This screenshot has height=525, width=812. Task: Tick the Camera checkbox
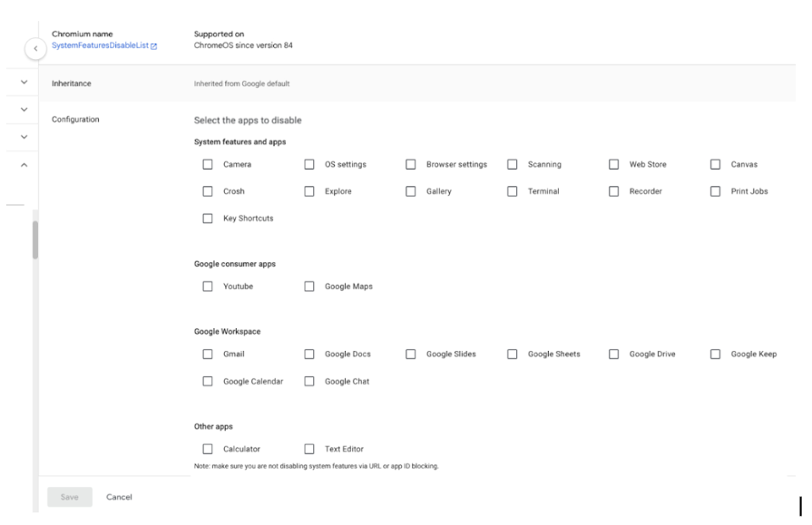[208, 164]
